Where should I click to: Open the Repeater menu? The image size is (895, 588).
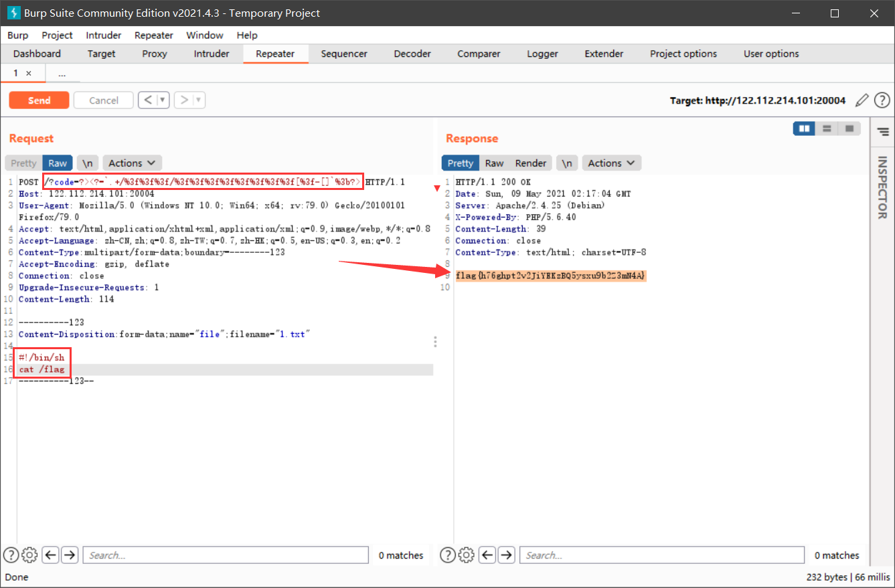(x=154, y=35)
